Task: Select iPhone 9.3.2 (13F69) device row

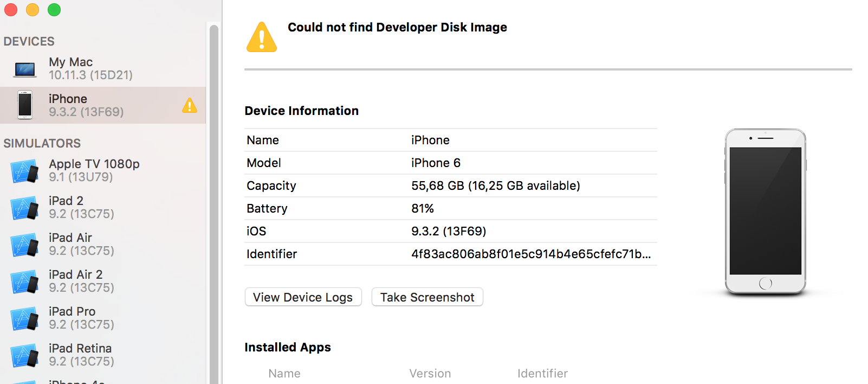Action: (103, 105)
